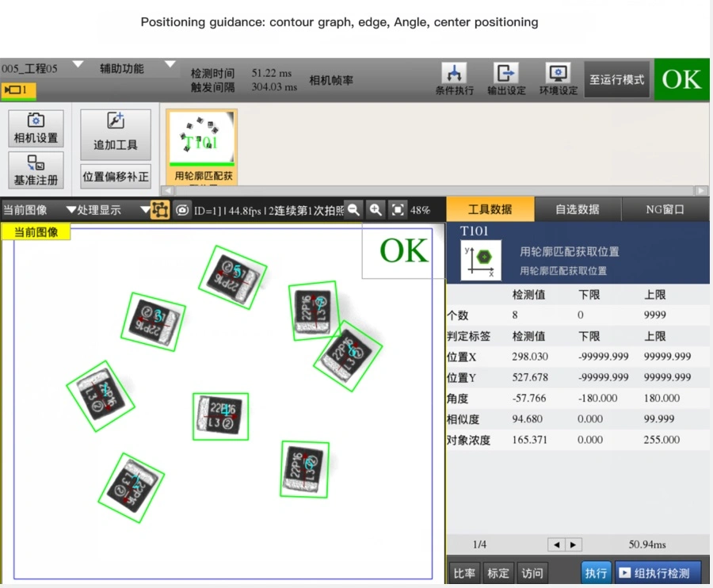Screen dimensions: 713x588
Task: Click tool strip scroll right arrow
Action: click(x=701, y=190)
